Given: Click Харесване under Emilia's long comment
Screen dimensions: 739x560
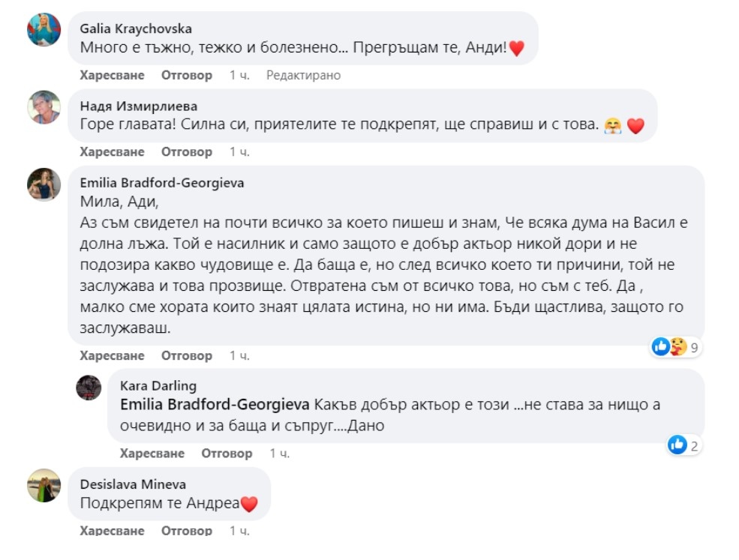Looking at the screenshot, I should tap(112, 355).
